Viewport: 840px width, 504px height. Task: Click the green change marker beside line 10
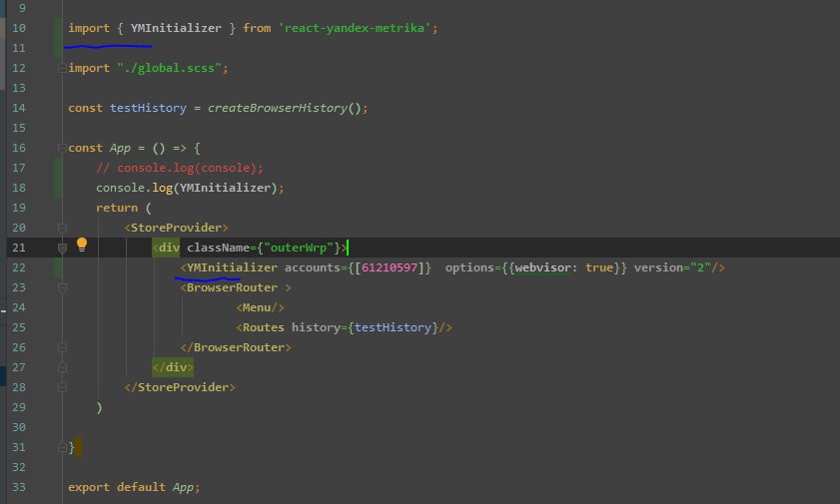[58, 38]
